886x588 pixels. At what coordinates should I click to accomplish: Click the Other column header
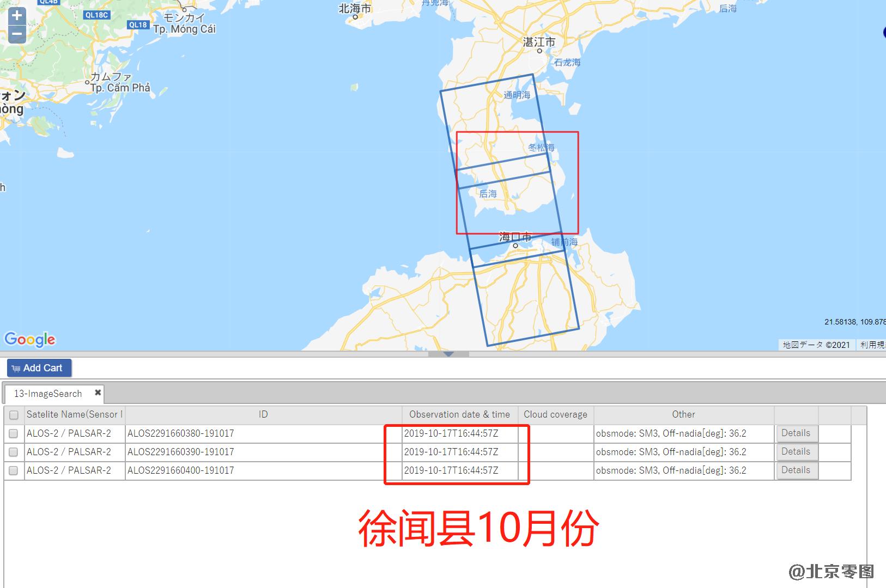pos(684,414)
